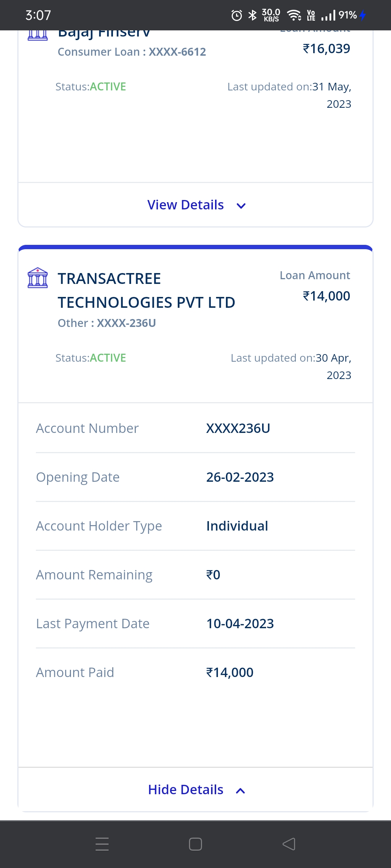
Task: Select the Account Number XXXX236U value
Action: [x=238, y=428]
